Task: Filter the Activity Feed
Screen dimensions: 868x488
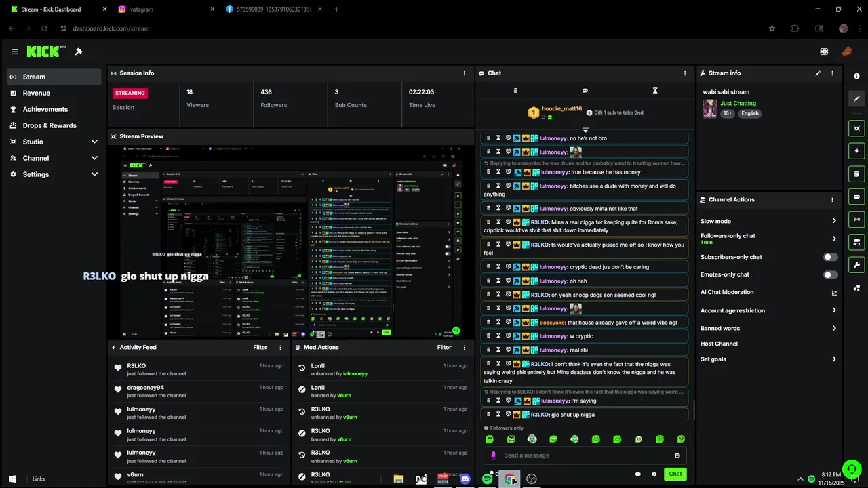Action: [260, 348]
